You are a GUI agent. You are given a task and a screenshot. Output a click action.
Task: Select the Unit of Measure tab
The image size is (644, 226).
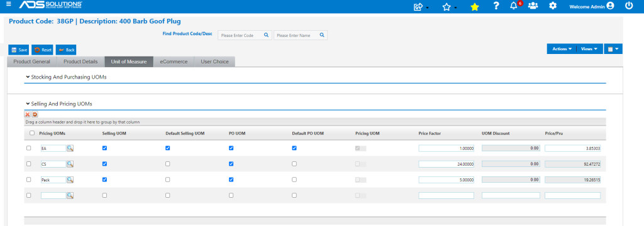[x=128, y=62]
